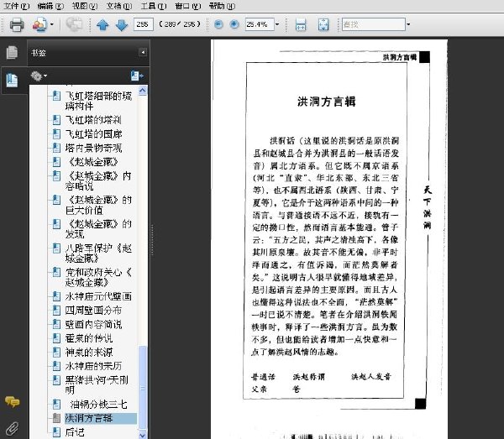The image size is (504, 439).
Task: Click the fit width scrolling icon
Action: pyautogui.click(x=301, y=24)
